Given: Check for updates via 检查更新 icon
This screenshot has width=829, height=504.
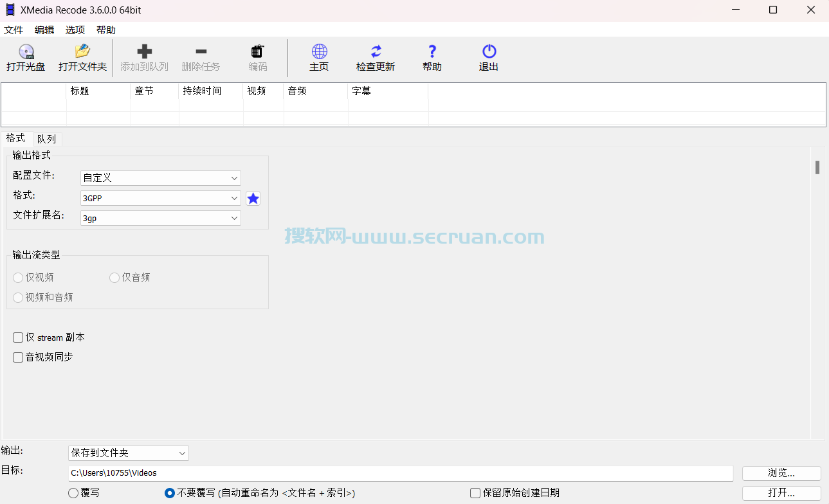Looking at the screenshot, I should pyautogui.click(x=376, y=51).
